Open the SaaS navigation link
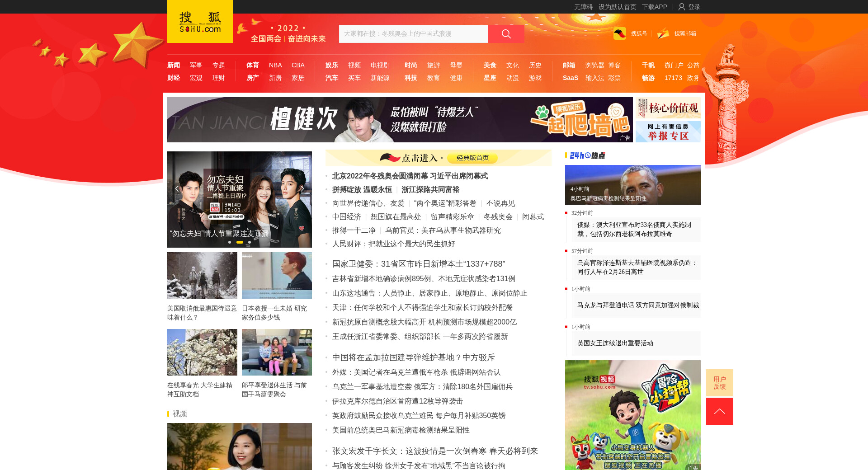Viewport: 868px width, 470px height. point(571,78)
